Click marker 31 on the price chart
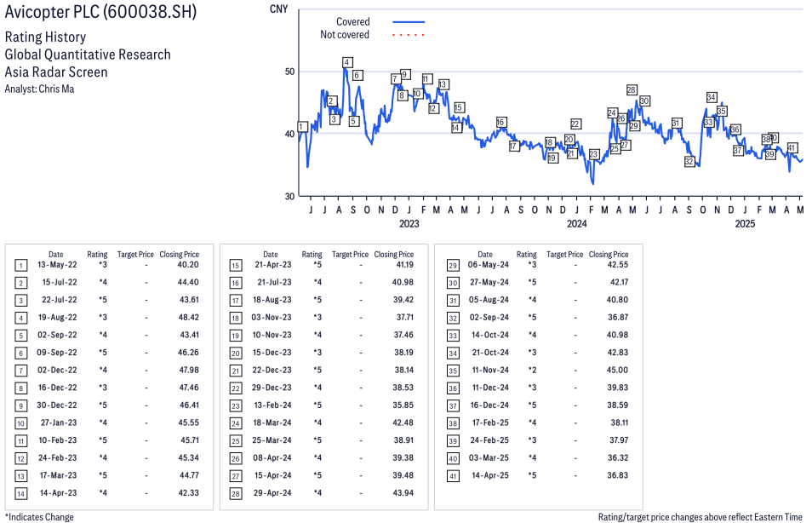 click(x=677, y=123)
